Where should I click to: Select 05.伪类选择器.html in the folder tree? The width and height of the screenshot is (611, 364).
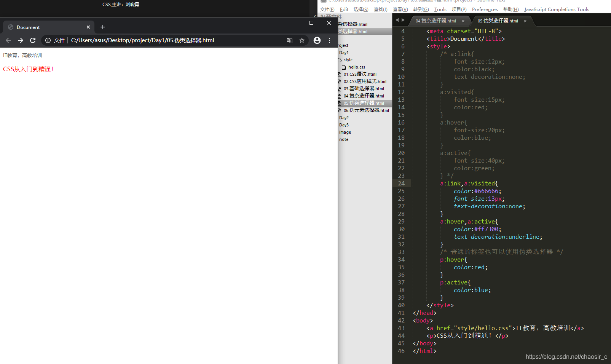364,103
